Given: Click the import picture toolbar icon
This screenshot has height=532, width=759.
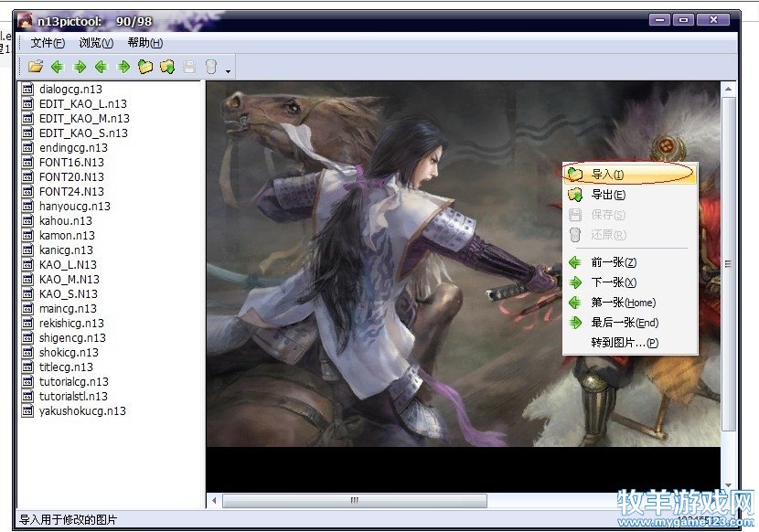Looking at the screenshot, I should (145, 67).
